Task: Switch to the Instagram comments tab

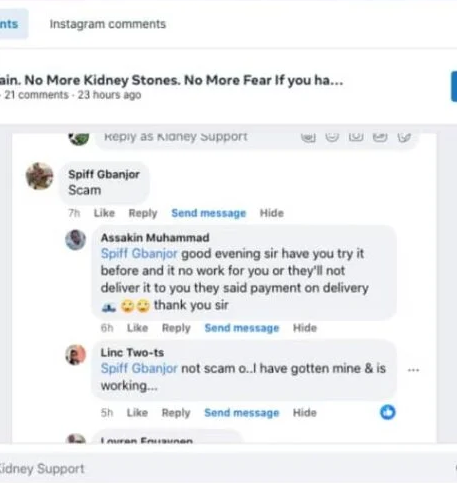Action: point(108,24)
